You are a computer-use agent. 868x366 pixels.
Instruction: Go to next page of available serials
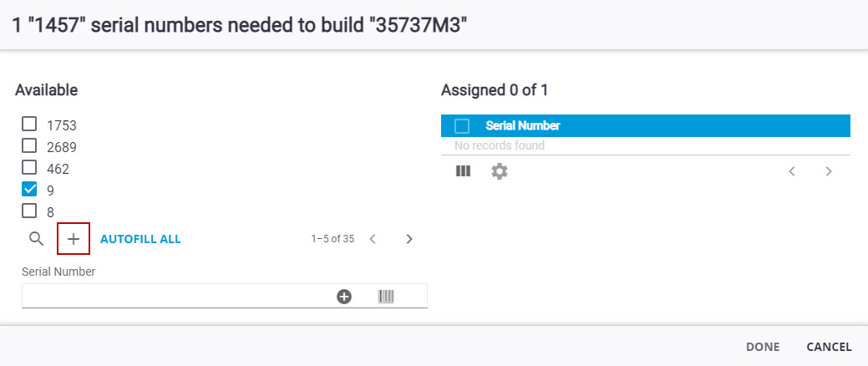(409, 239)
